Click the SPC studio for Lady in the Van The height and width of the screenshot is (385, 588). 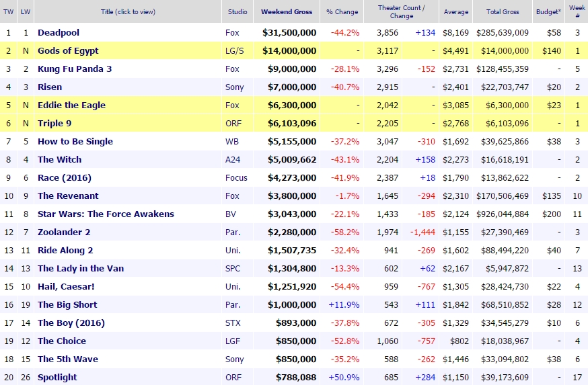click(x=233, y=269)
